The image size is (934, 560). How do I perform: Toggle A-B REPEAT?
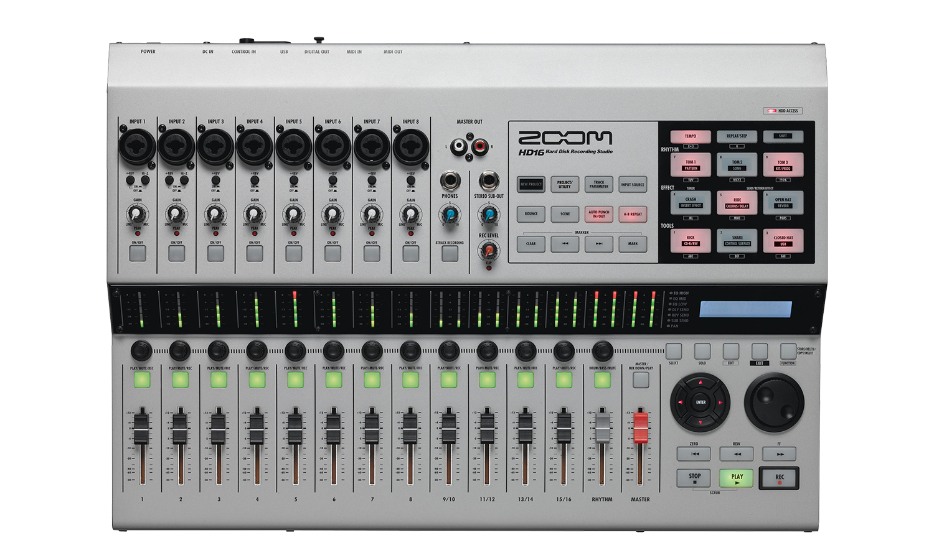[x=633, y=214]
